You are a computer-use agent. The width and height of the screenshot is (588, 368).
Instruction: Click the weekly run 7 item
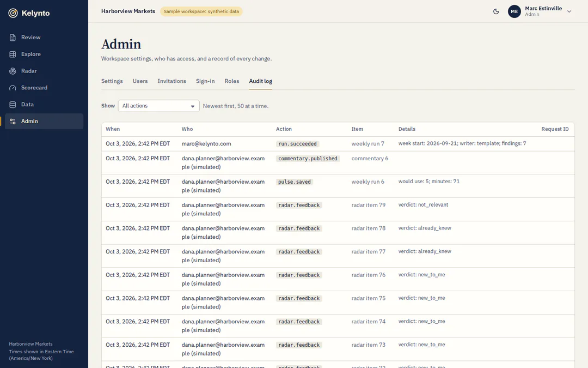(x=367, y=144)
